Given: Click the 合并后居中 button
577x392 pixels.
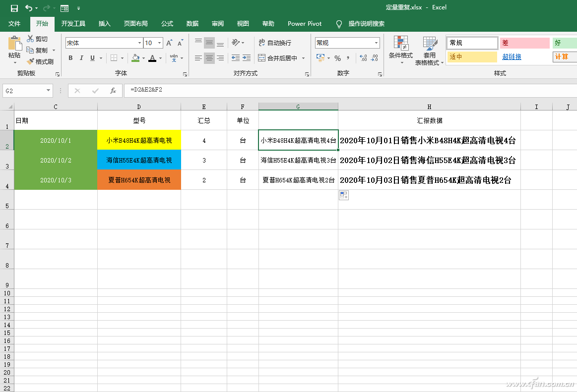Looking at the screenshot, I should click(x=278, y=58).
